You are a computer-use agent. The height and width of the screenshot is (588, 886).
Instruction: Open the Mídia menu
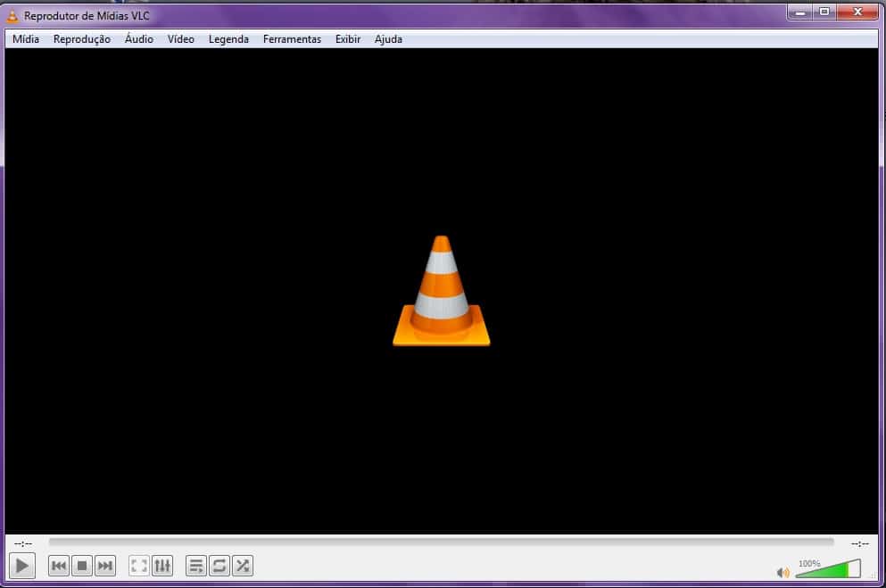tap(26, 39)
